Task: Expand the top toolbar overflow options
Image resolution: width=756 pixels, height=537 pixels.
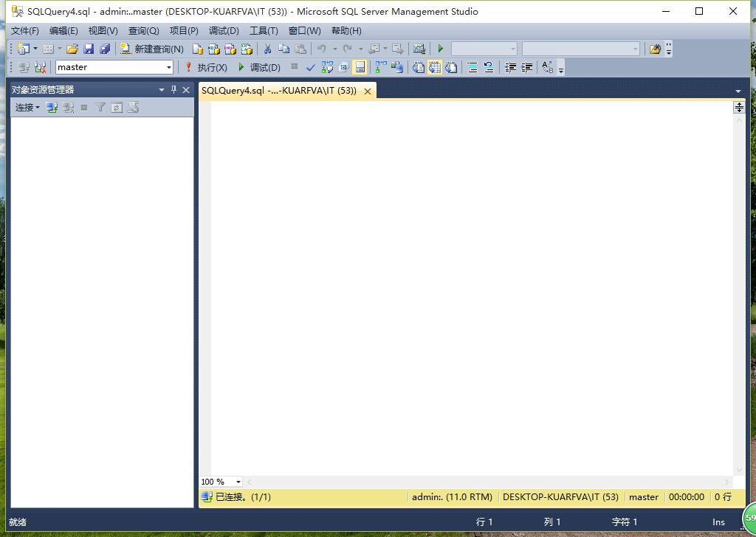Action: [x=668, y=49]
